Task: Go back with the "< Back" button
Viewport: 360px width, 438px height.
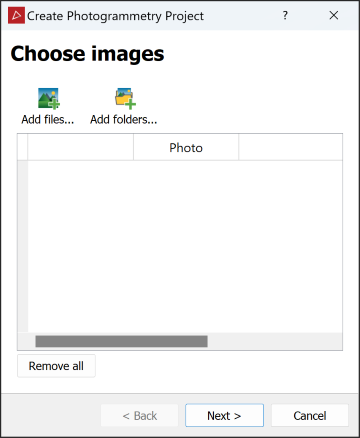Action: pos(139,415)
